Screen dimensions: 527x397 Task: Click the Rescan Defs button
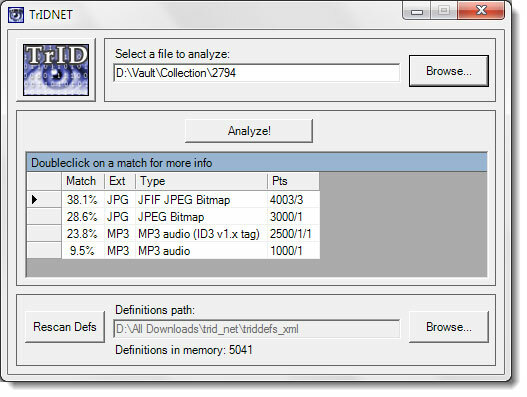pyautogui.click(x=65, y=327)
